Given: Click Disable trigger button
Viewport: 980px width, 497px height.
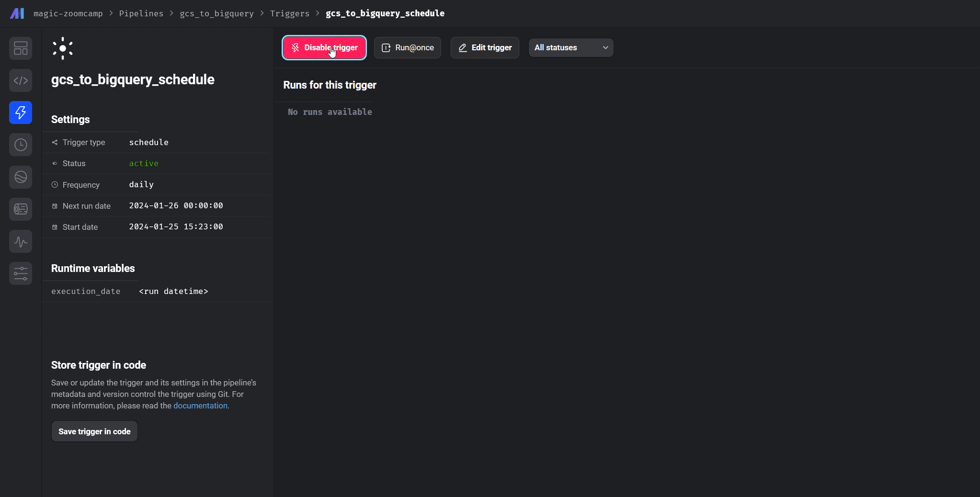Looking at the screenshot, I should click(x=324, y=47).
